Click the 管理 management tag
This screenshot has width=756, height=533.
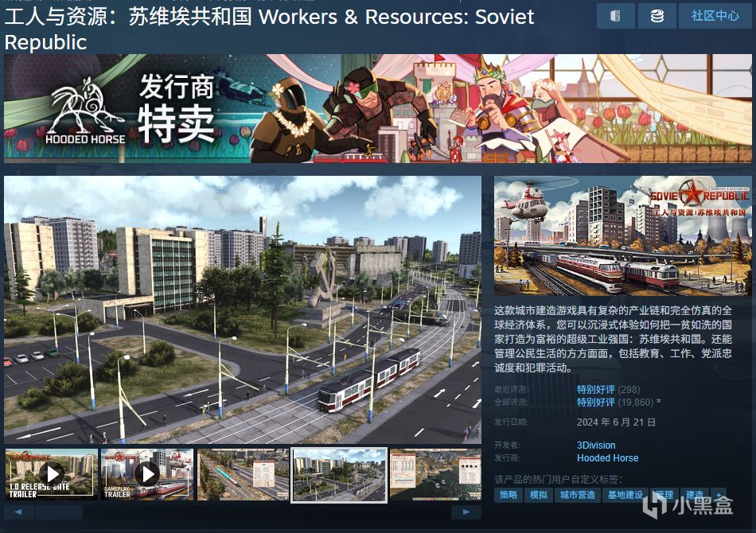pos(664,495)
